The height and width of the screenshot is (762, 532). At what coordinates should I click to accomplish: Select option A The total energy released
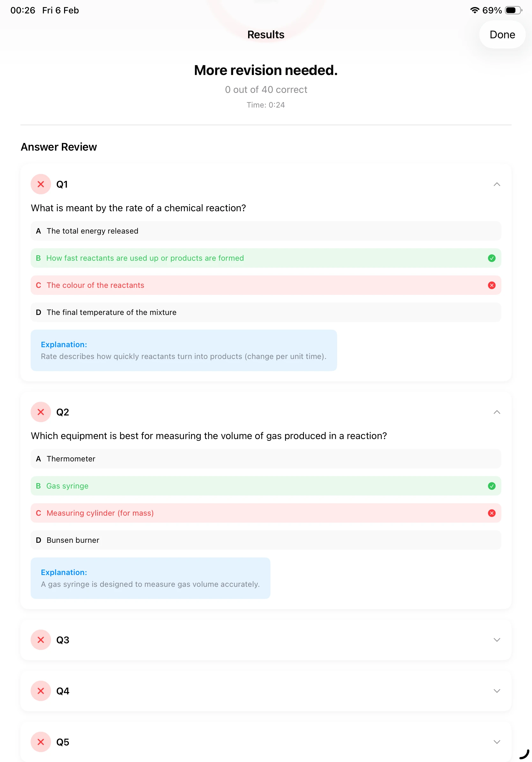click(x=265, y=231)
